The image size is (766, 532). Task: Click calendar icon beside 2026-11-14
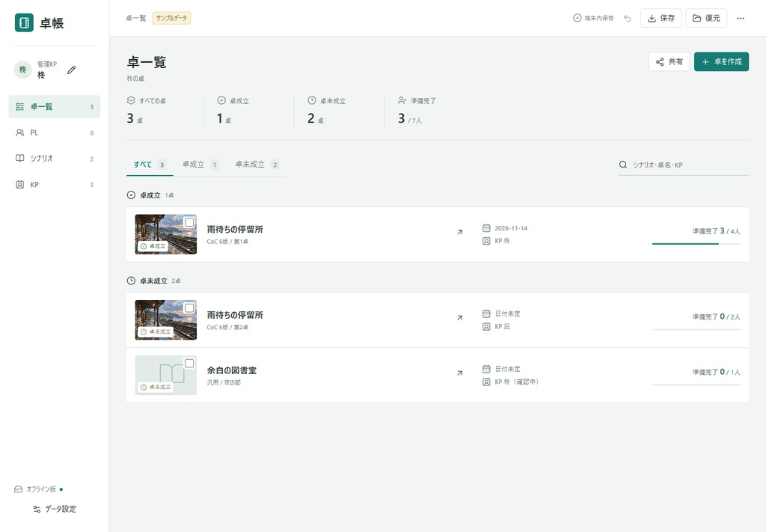pos(486,228)
